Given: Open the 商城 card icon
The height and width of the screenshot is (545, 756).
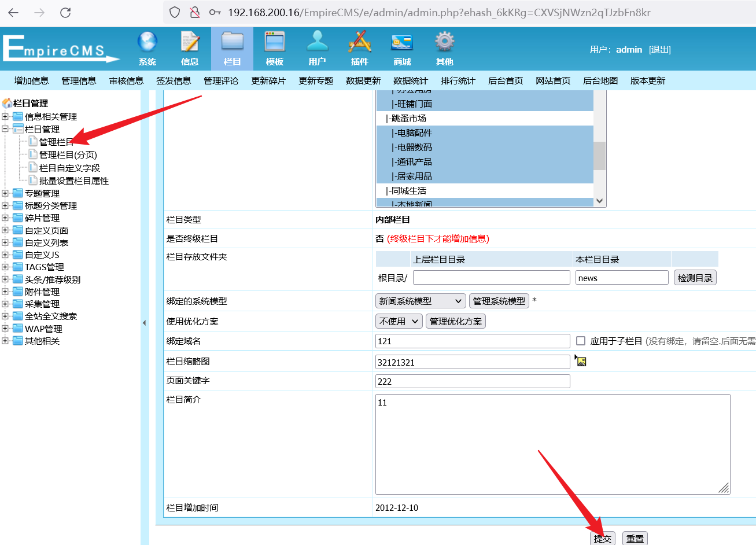Looking at the screenshot, I should point(402,42).
